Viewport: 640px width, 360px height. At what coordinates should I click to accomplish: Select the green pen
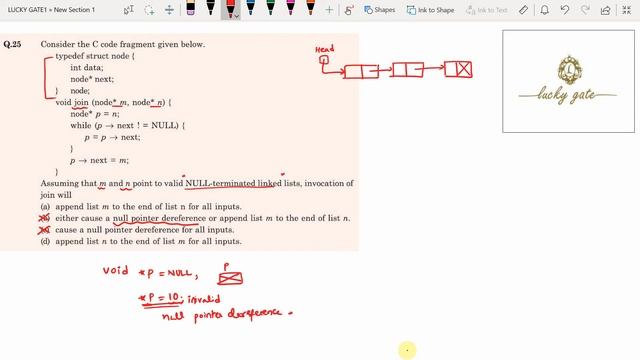click(270, 8)
